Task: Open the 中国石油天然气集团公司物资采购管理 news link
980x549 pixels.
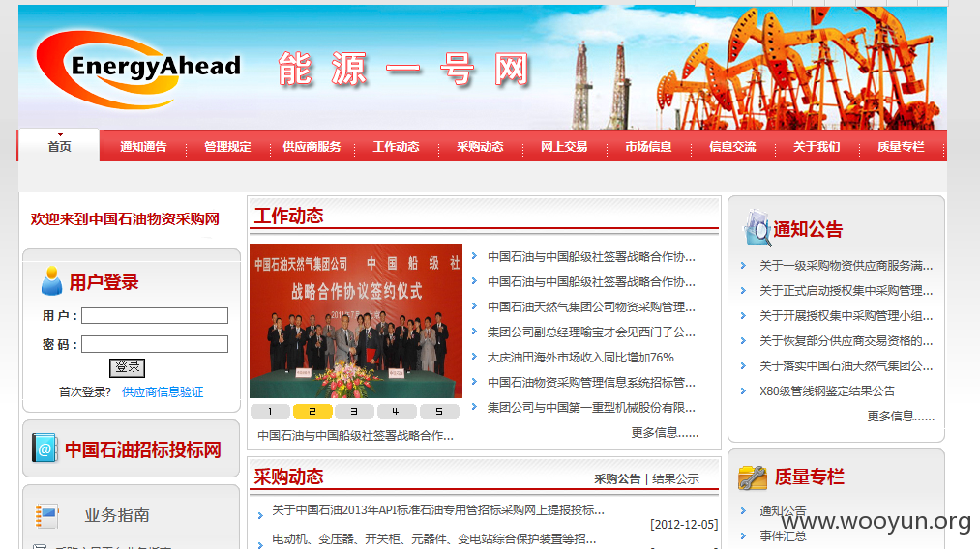Action: click(591, 306)
